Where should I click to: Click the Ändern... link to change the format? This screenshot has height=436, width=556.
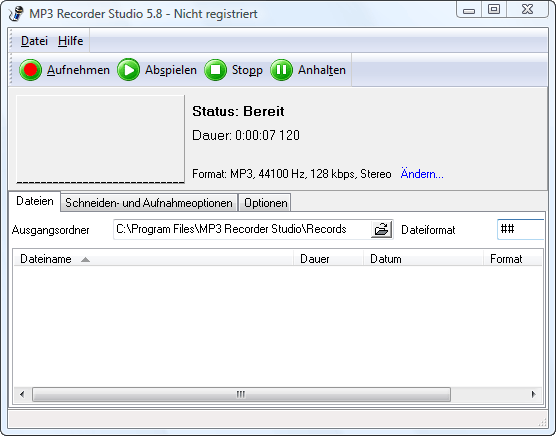click(422, 174)
